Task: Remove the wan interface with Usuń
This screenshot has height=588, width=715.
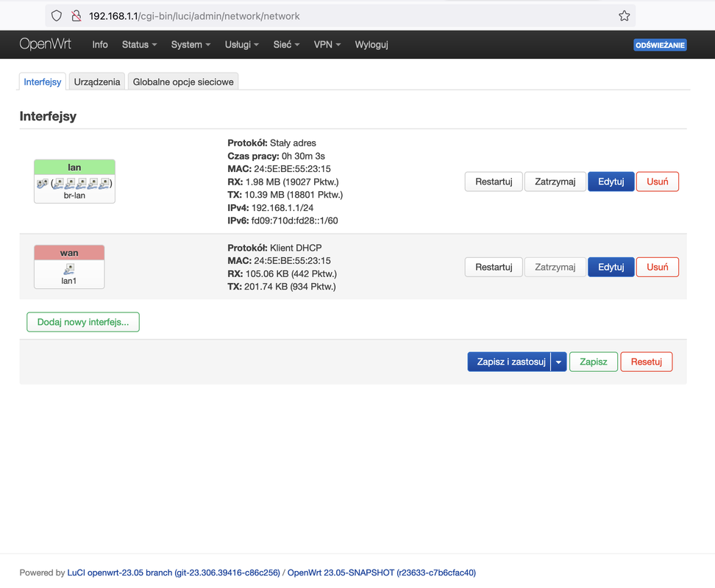Action: (658, 267)
